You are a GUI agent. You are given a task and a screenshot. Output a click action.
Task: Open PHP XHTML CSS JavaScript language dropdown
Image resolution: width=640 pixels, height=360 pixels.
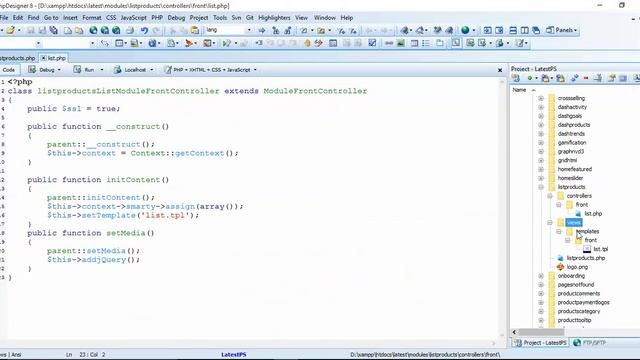click(255, 70)
